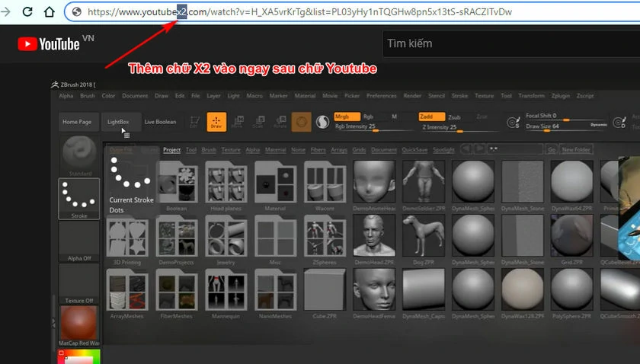This screenshot has width=640, height=364.
Task: Switch to the Brush tab in LightBox
Action: coord(208,150)
